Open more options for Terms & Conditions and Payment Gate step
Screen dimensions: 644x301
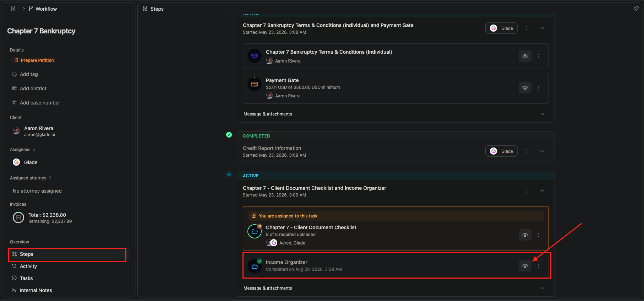[x=527, y=28]
